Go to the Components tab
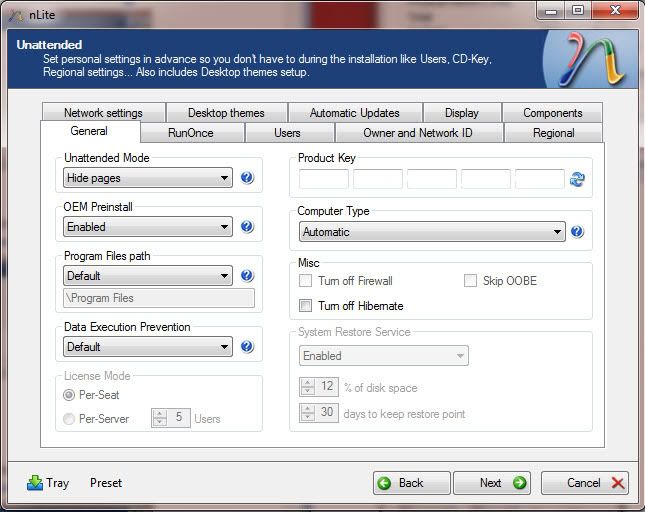This screenshot has width=645, height=512. (552, 113)
